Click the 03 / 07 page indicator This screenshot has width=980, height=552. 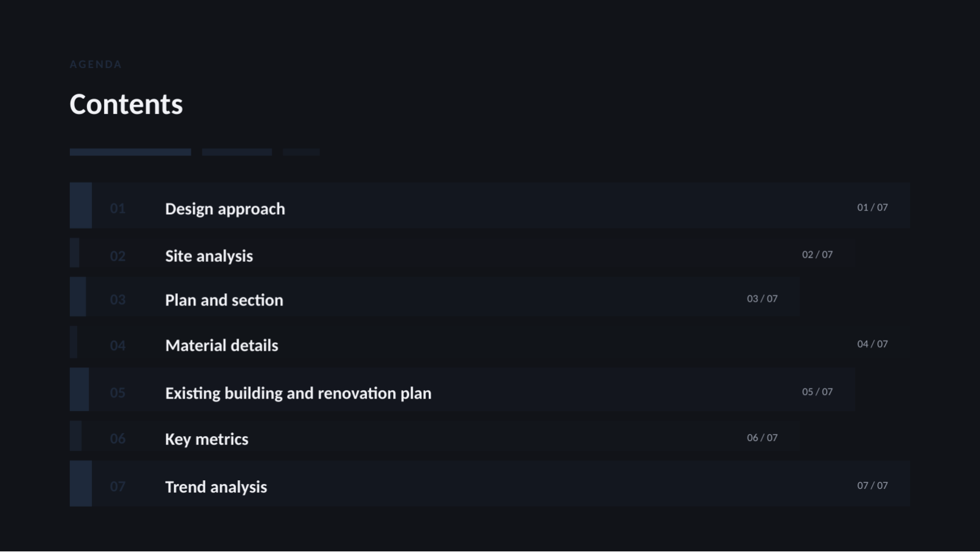tap(762, 299)
